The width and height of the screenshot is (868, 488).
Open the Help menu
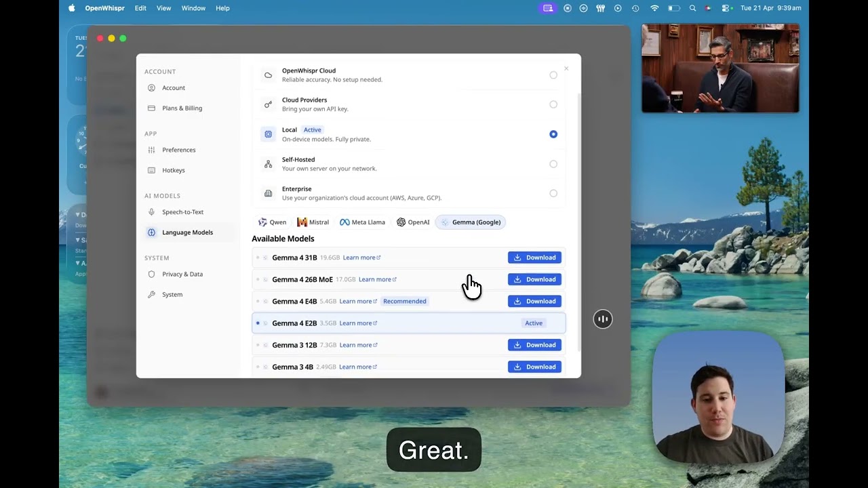point(222,8)
